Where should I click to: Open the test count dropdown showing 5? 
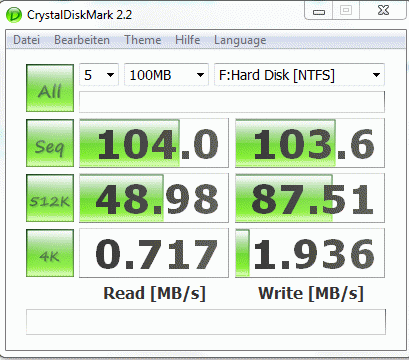pos(99,75)
